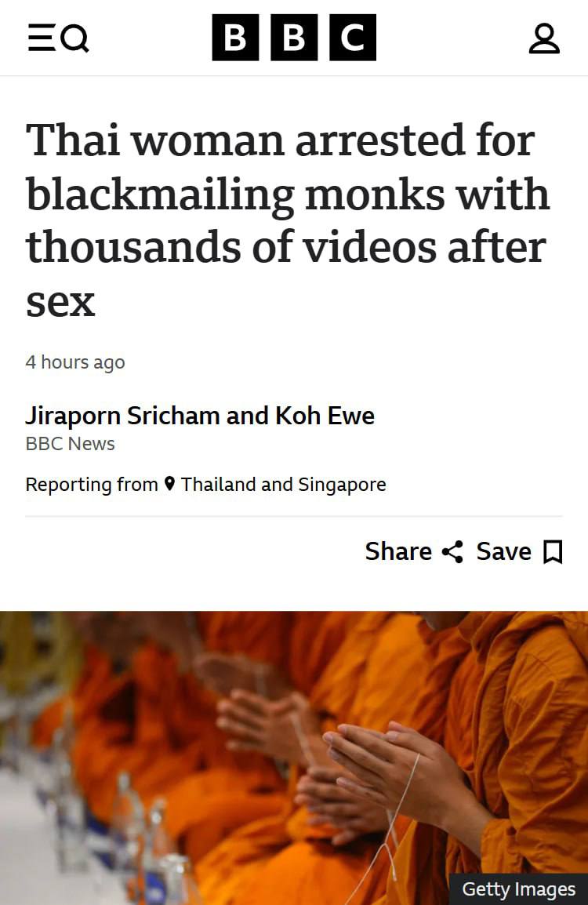Open author Jiraporn Sricham's byline
588x905 pixels.
(x=122, y=416)
